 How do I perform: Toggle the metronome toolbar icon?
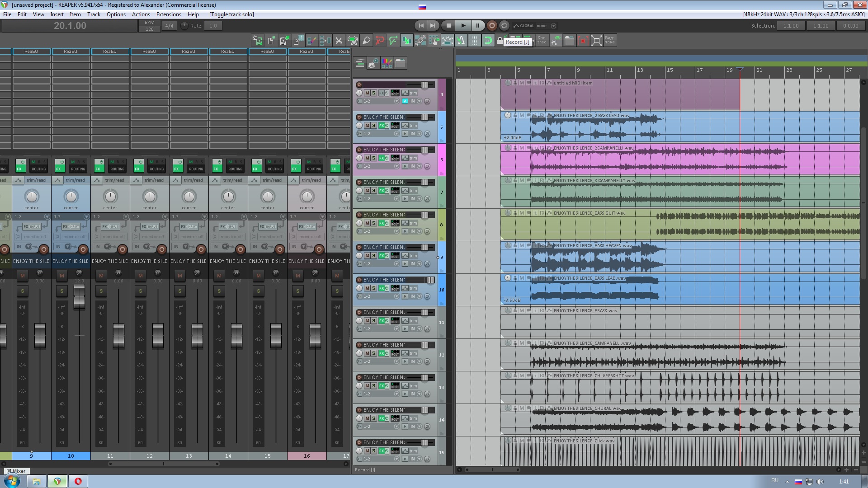(x=461, y=41)
